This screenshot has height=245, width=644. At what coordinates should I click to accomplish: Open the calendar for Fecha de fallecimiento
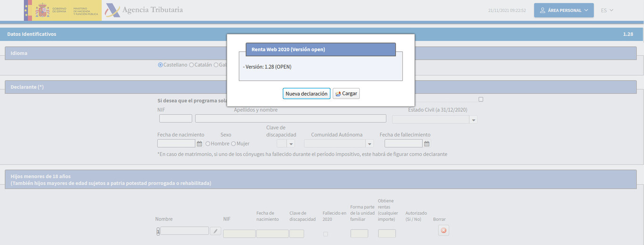point(427,144)
